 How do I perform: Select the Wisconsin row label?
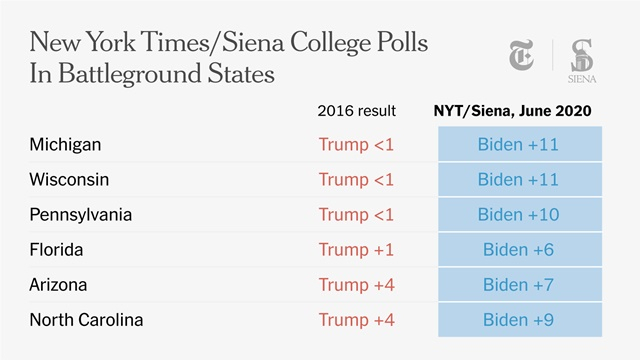[69, 180]
